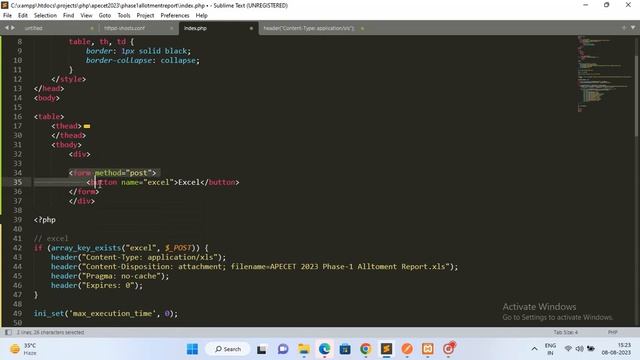Open the battery tray icon

click(591, 349)
